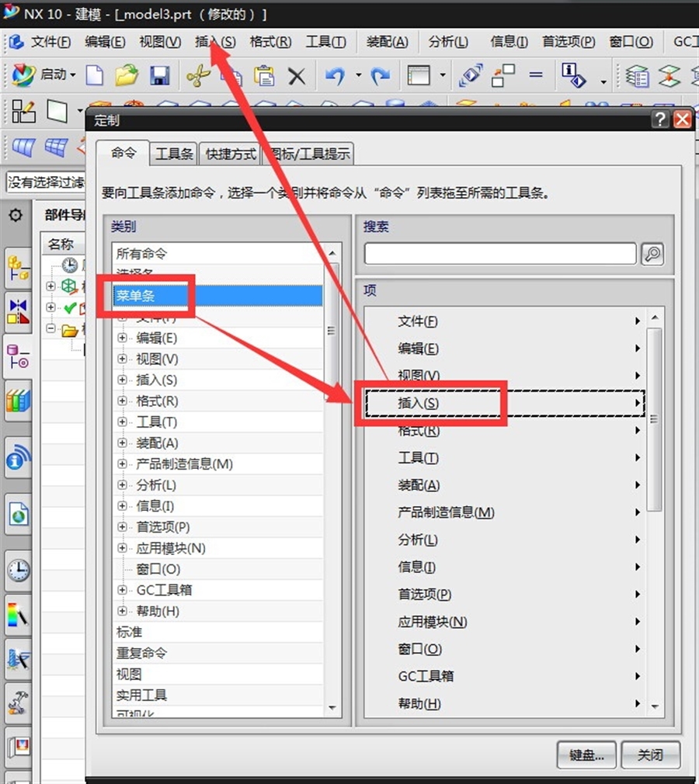This screenshot has width=699, height=784.
Task: Expand the 编辑(E) category tree node
Action: pyautogui.click(x=122, y=338)
